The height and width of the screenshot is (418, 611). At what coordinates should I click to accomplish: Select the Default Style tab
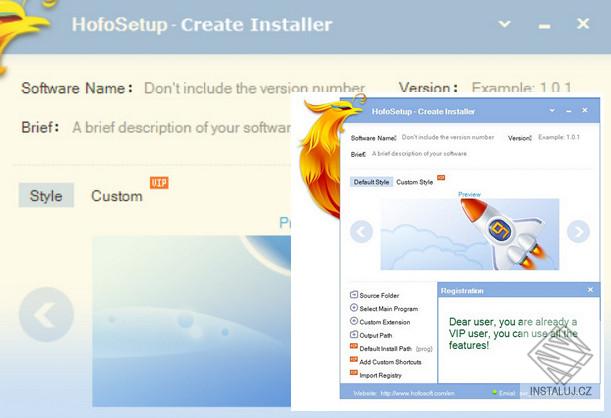tap(371, 182)
